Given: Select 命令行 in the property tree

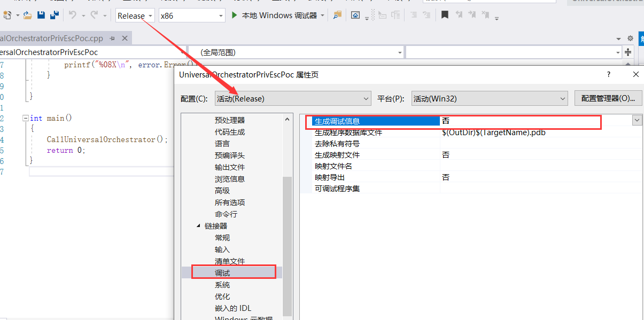Looking at the screenshot, I should 226,214.
